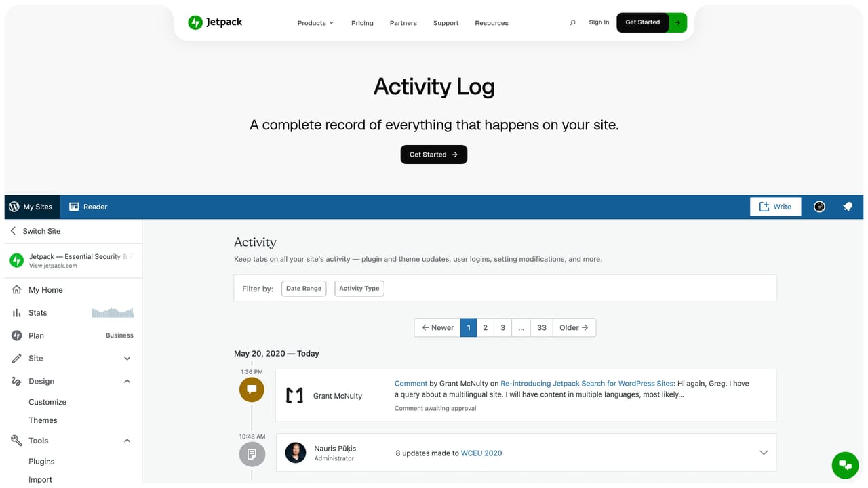Open Stats in sidebar
The image size is (868, 488).
38,313
